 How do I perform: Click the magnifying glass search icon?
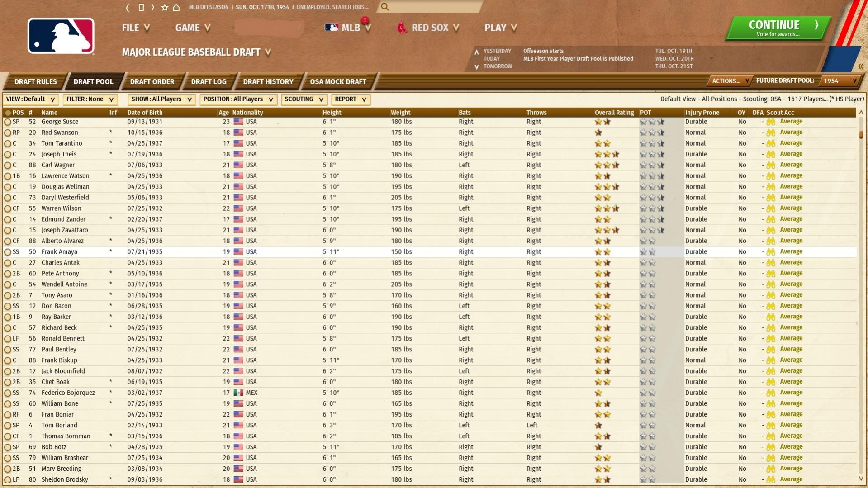point(384,7)
